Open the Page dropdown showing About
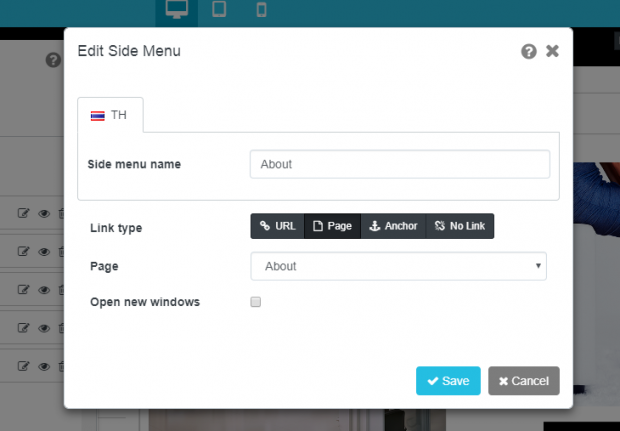 (x=399, y=266)
